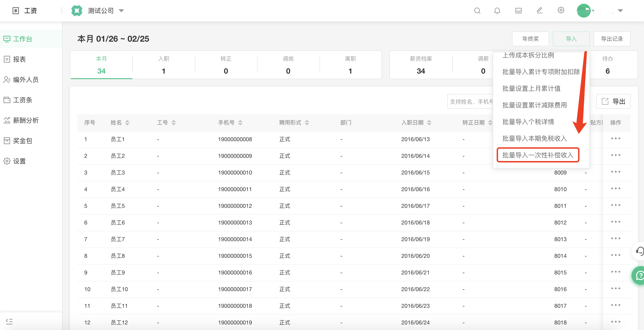Image resolution: width=644 pixels, height=330 pixels.
Task: Open the headset customer service icon
Action: tap(640, 251)
